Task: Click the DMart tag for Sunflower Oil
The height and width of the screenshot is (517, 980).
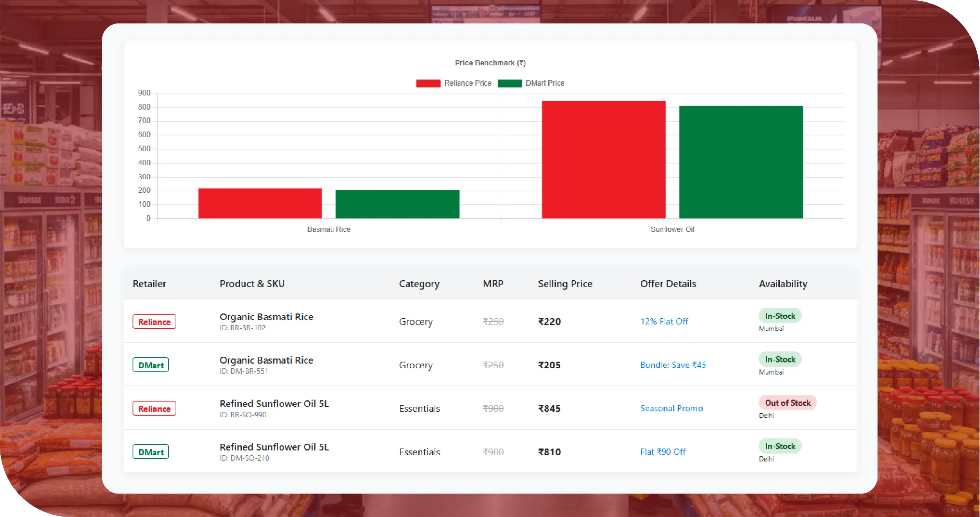Action: 151,452
